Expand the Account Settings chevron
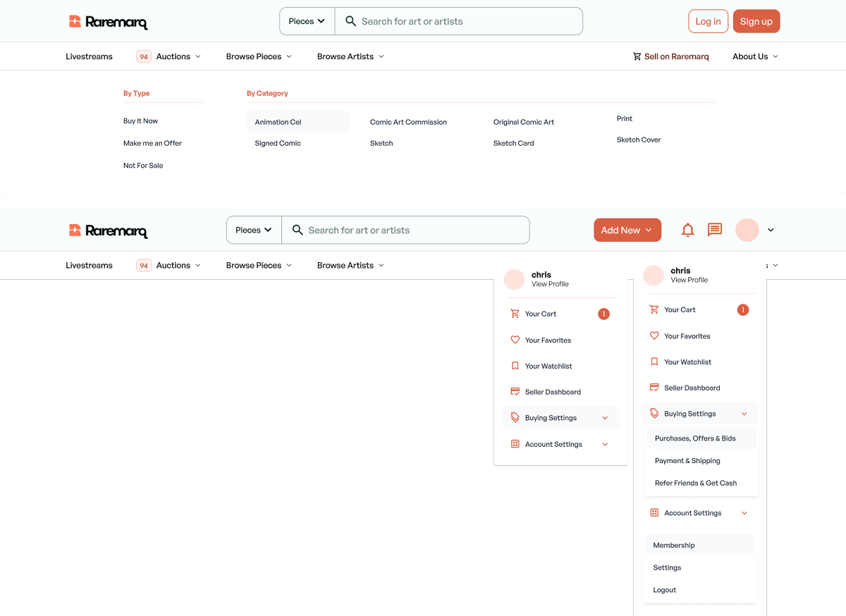This screenshot has height=616, width=846. click(x=605, y=444)
